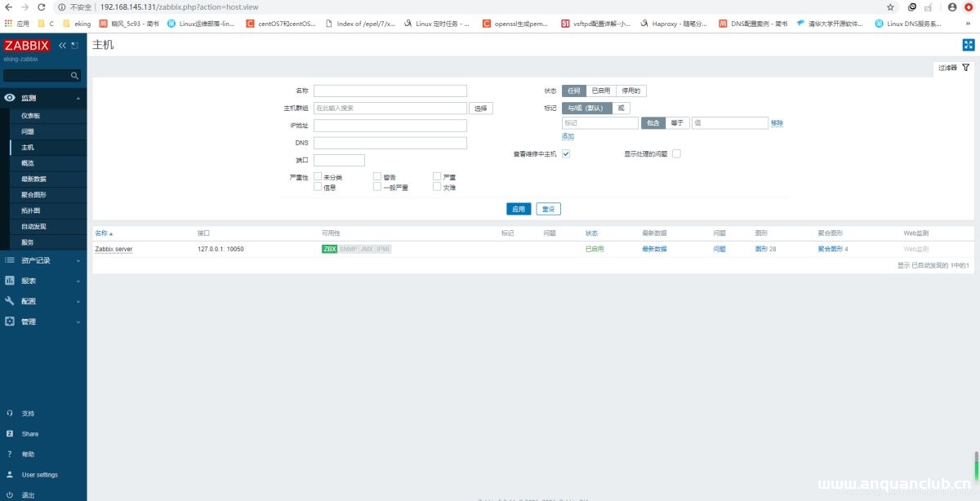Click the ZABBIX logo

pyautogui.click(x=27, y=46)
